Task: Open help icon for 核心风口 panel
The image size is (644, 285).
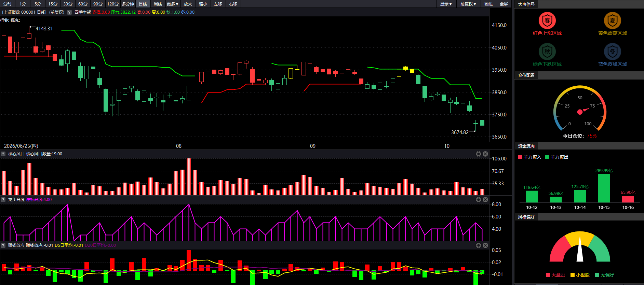Action: click(x=3, y=154)
